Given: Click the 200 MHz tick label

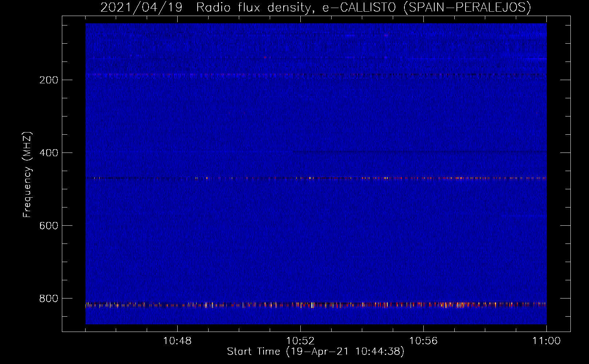Looking at the screenshot, I should (x=49, y=80).
